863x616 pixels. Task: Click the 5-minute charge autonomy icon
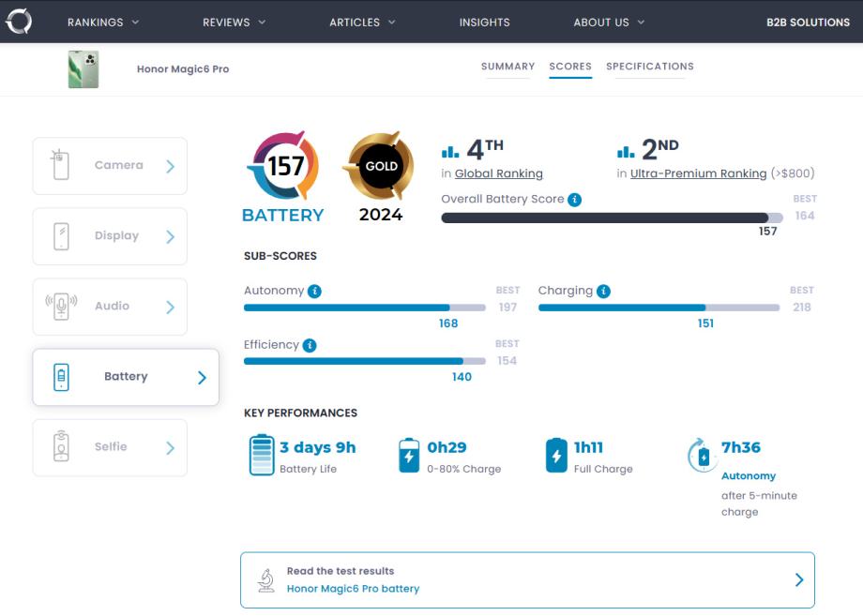click(702, 456)
